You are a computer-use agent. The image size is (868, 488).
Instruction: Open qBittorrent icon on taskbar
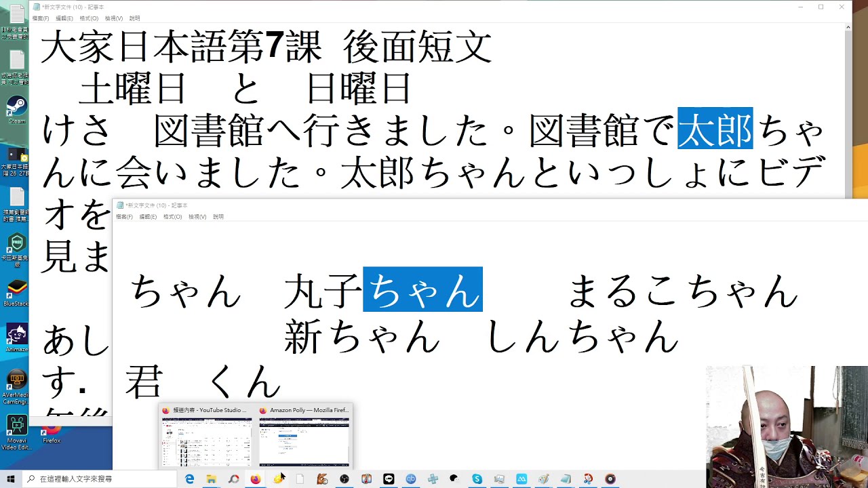click(x=411, y=479)
